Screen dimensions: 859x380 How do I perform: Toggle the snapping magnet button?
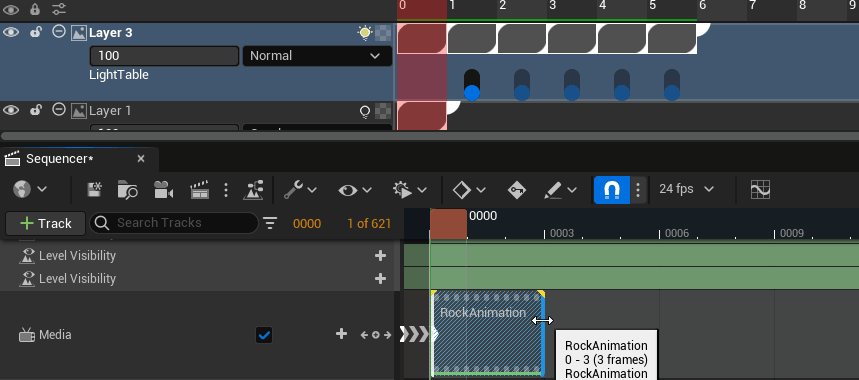pos(611,189)
